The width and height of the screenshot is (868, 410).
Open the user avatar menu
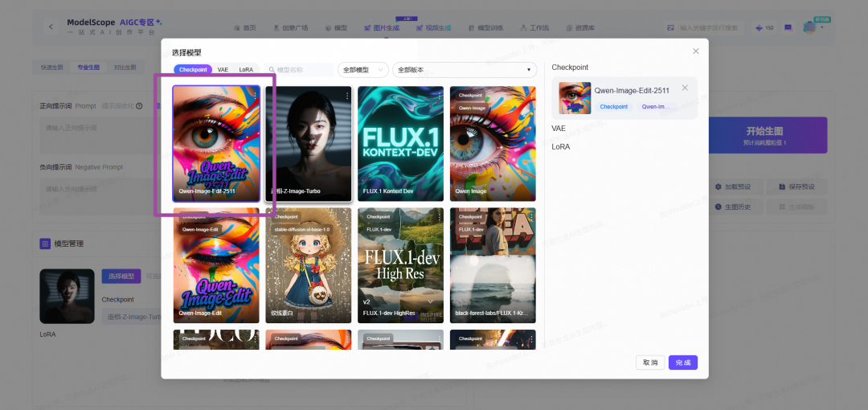(809, 27)
